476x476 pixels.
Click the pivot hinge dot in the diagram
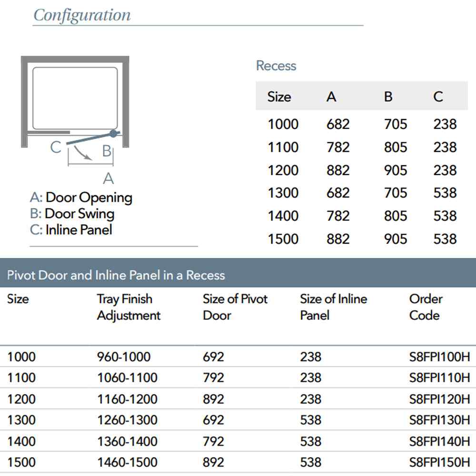(113, 133)
